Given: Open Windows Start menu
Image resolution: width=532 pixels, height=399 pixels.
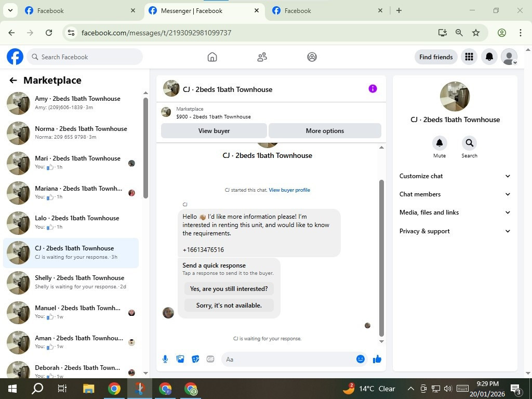Looking at the screenshot, I should pyautogui.click(x=12, y=389).
